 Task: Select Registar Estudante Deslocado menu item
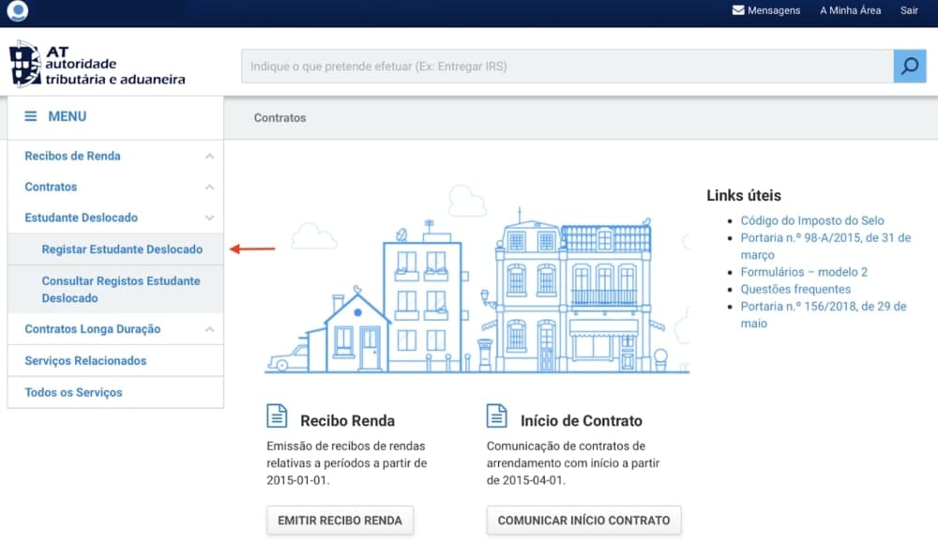pyautogui.click(x=122, y=250)
